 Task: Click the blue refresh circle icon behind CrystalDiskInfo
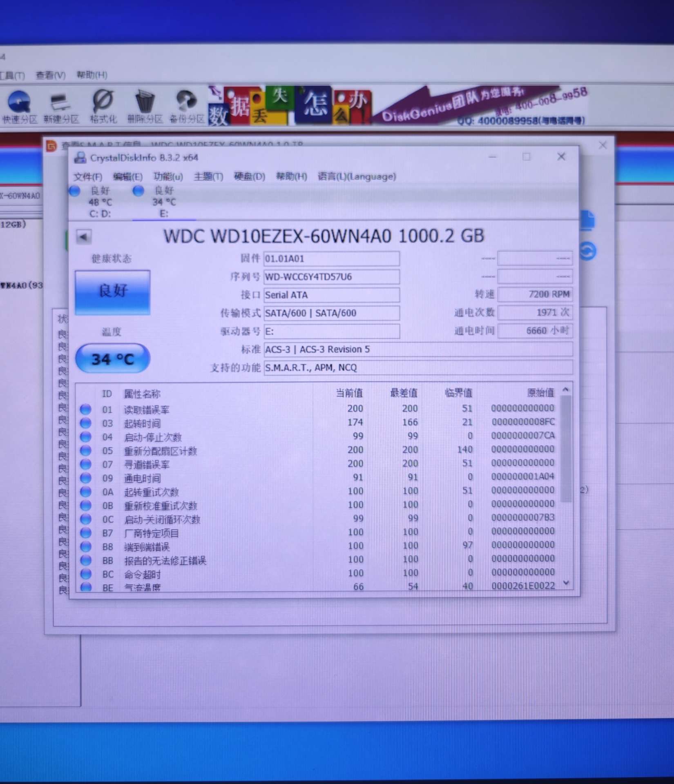[587, 251]
